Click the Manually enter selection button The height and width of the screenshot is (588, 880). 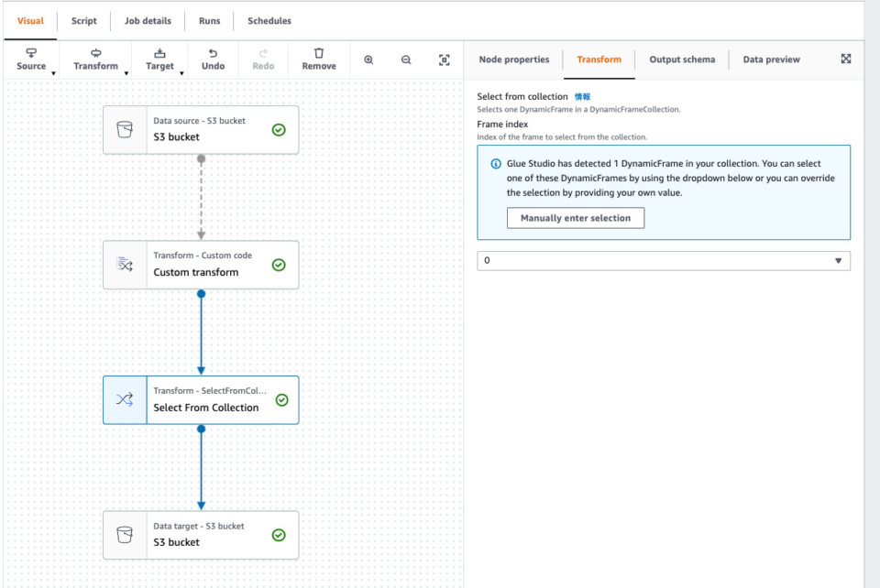pos(575,218)
